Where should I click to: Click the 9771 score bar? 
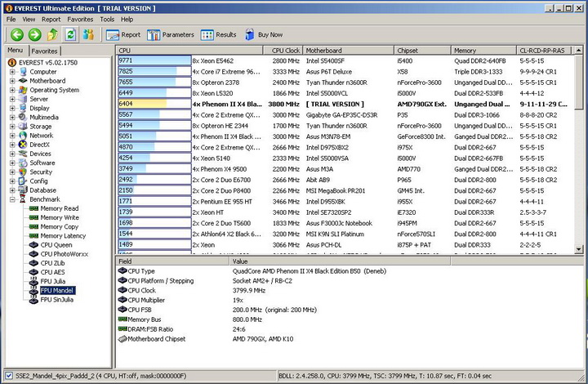coord(154,60)
